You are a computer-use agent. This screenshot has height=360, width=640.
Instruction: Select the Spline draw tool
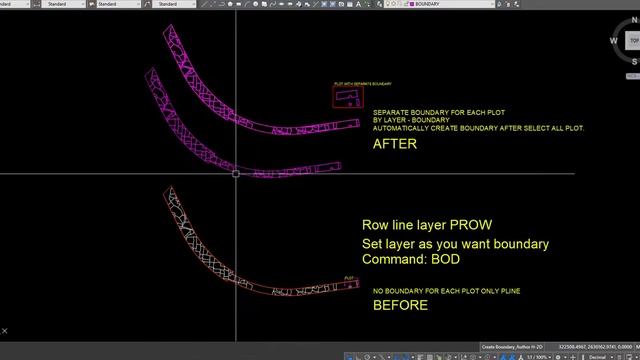coord(273,4)
